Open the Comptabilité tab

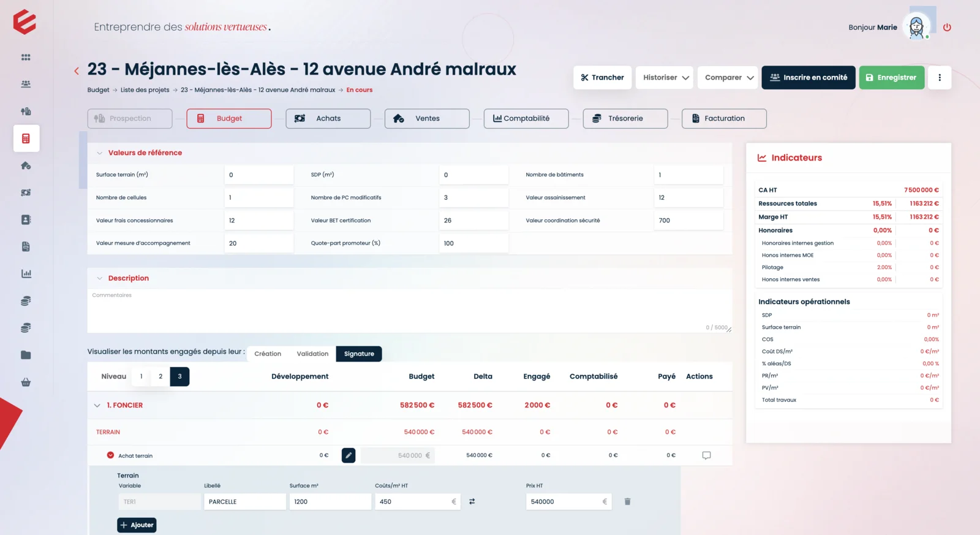click(x=526, y=119)
